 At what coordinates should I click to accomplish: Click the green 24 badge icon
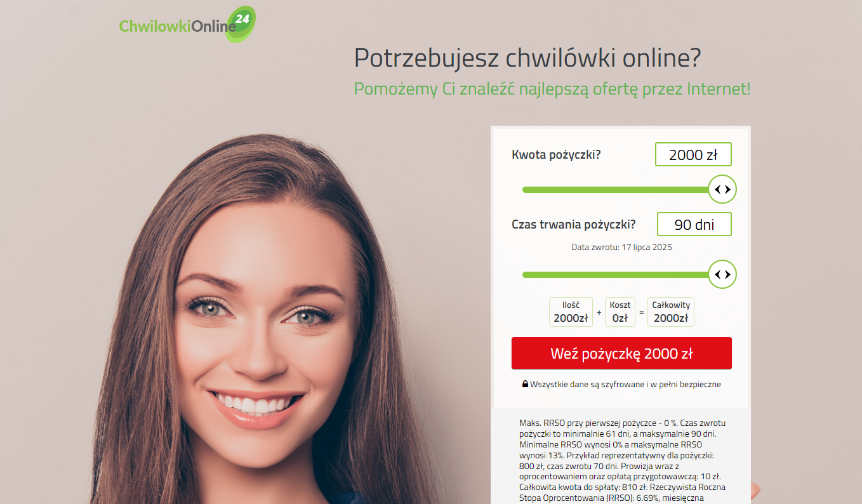pyautogui.click(x=241, y=24)
